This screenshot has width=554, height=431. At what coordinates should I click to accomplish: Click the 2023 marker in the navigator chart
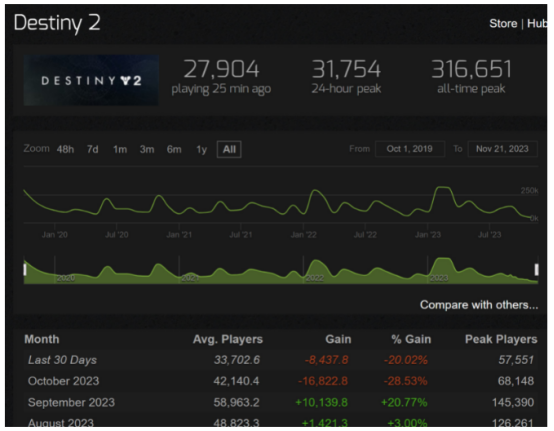(x=439, y=278)
